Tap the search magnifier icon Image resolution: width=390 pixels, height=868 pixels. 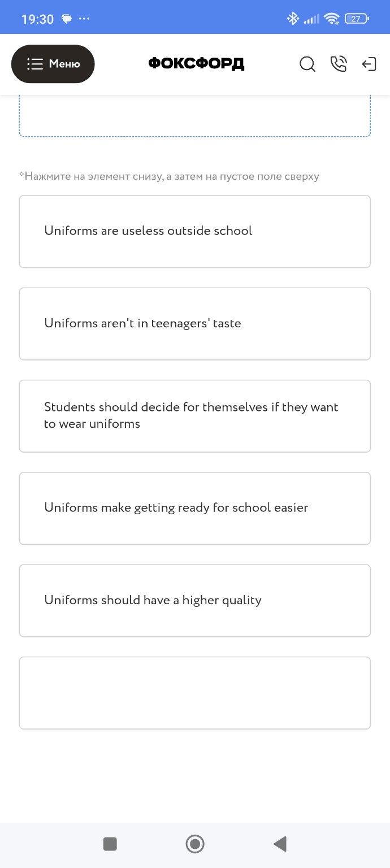pyautogui.click(x=307, y=64)
